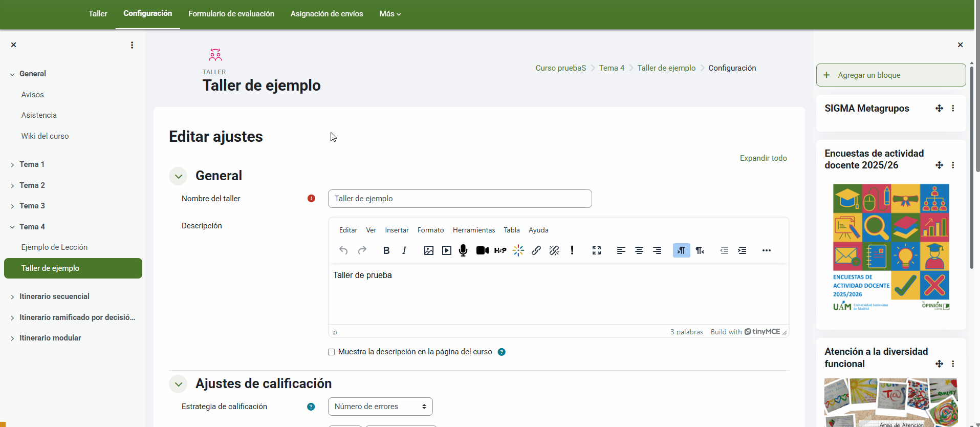This screenshot has width=980, height=427.
Task: Open Wiki del curso in sidebar
Action: [x=45, y=136]
